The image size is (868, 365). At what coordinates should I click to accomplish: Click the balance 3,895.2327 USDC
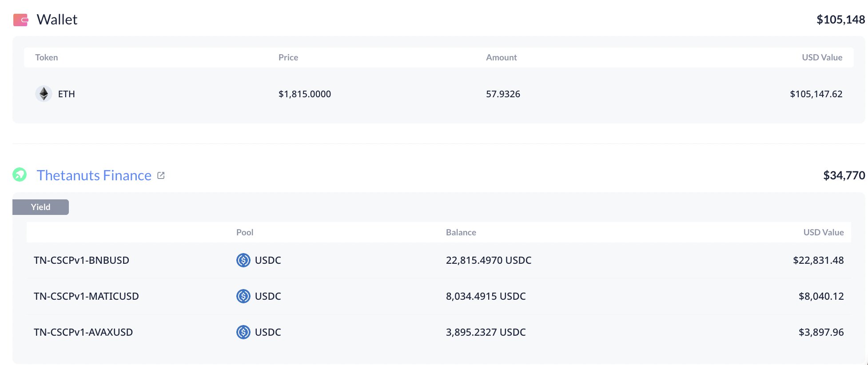click(486, 332)
